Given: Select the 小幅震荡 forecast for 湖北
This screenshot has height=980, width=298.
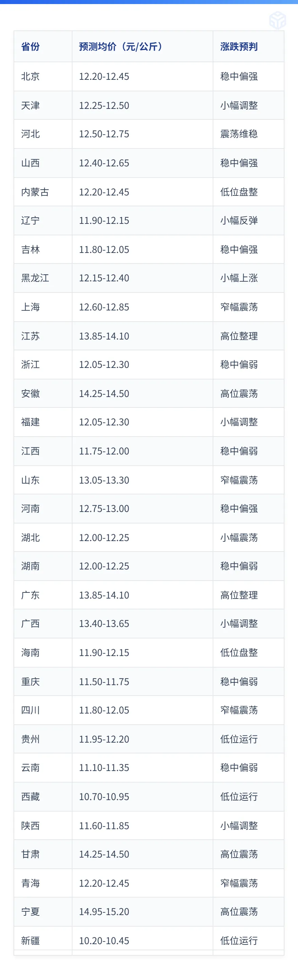Looking at the screenshot, I should (239, 538).
